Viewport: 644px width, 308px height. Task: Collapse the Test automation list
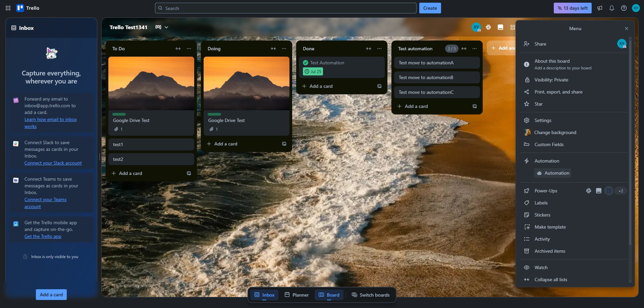pyautogui.click(x=464, y=49)
